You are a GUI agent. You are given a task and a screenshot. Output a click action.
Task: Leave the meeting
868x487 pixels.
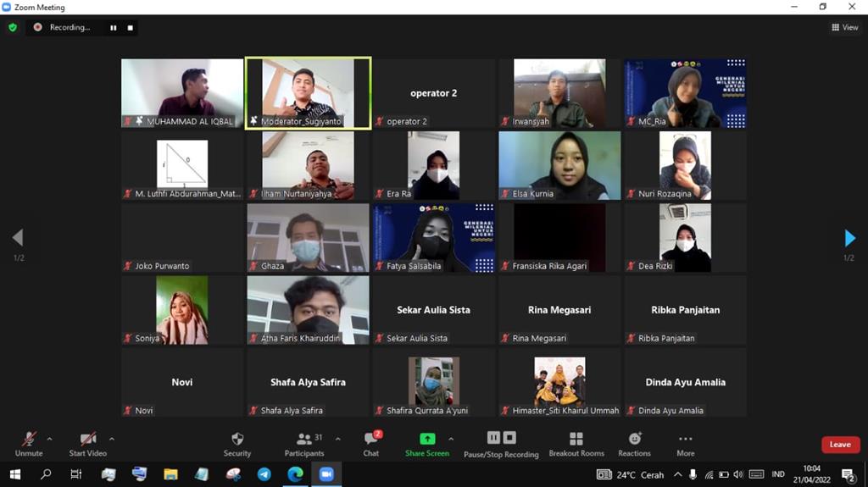(x=839, y=445)
